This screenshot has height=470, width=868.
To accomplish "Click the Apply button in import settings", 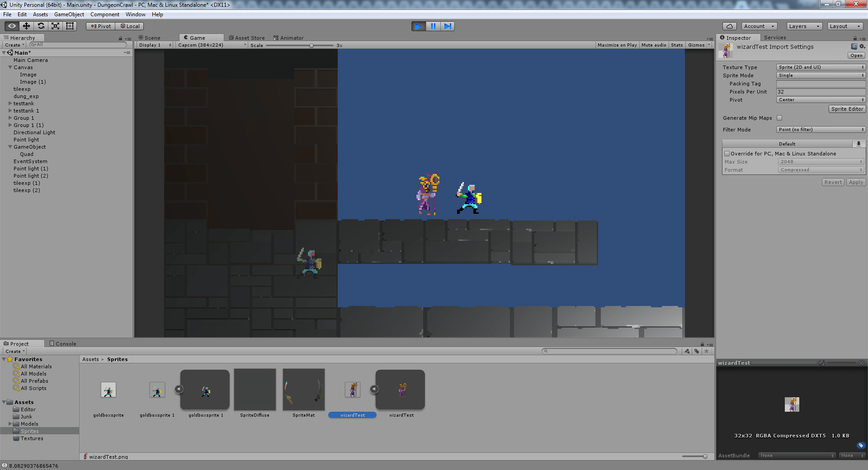I will (855, 182).
